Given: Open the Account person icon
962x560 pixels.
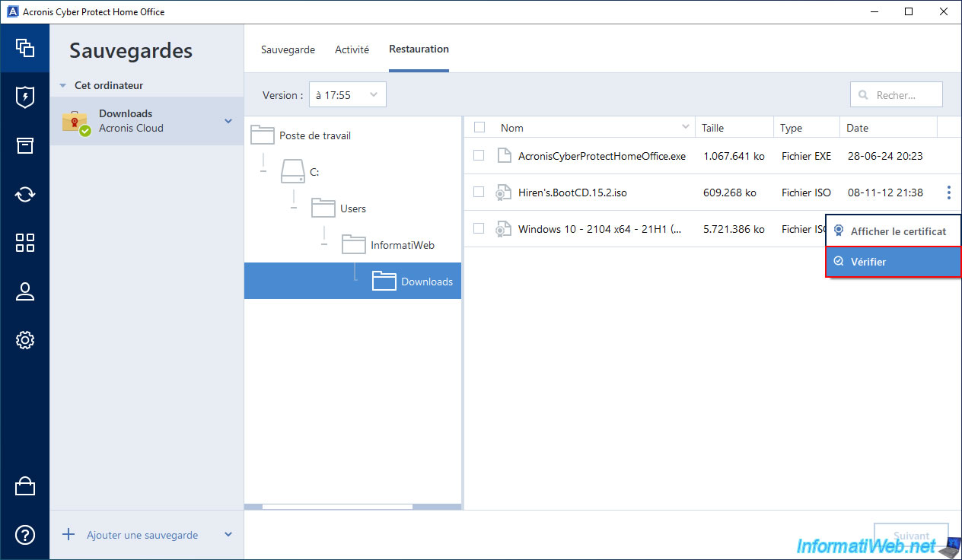Looking at the screenshot, I should click(25, 291).
